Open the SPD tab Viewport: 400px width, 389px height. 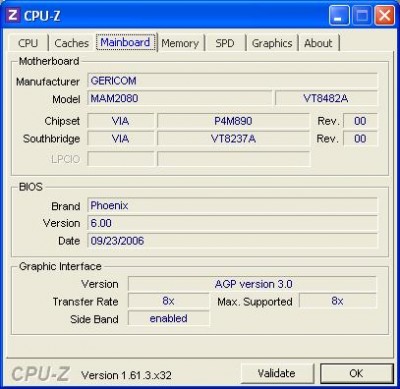[225, 43]
